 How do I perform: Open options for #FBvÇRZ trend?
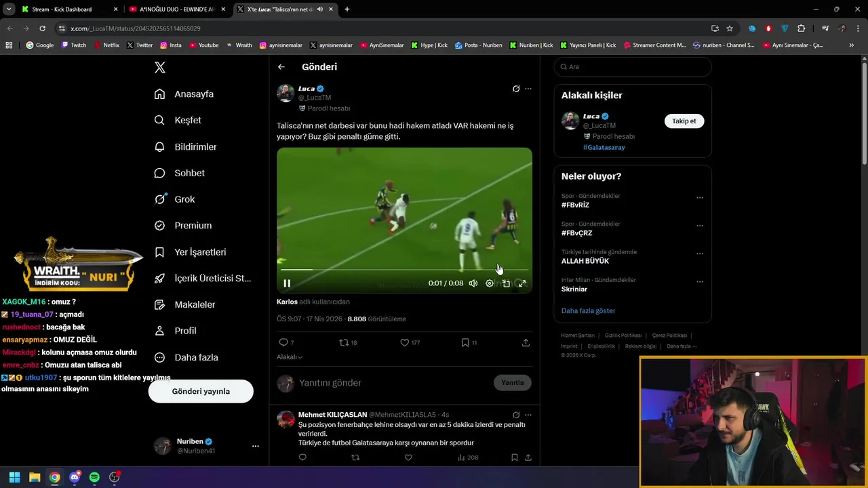click(x=700, y=226)
